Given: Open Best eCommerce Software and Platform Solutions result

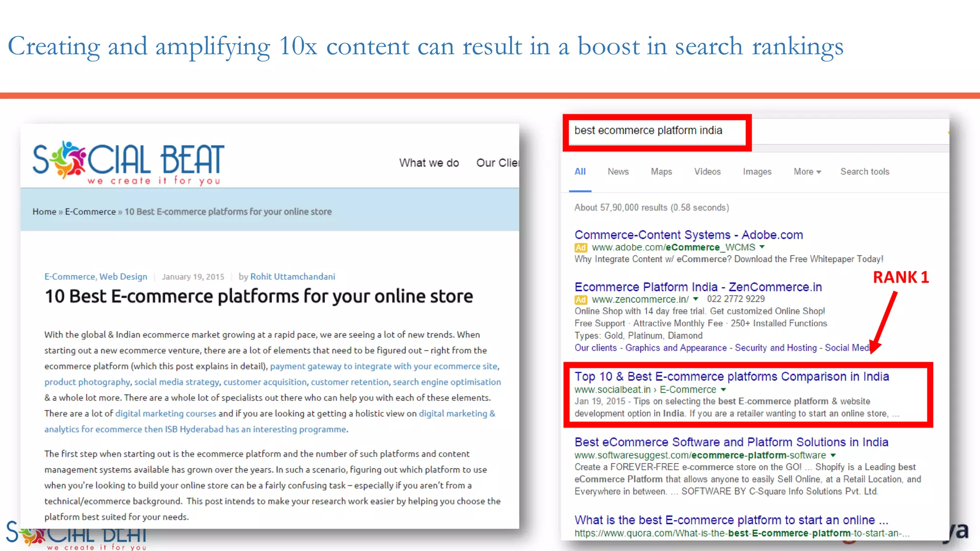Looking at the screenshot, I should click(731, 442).
